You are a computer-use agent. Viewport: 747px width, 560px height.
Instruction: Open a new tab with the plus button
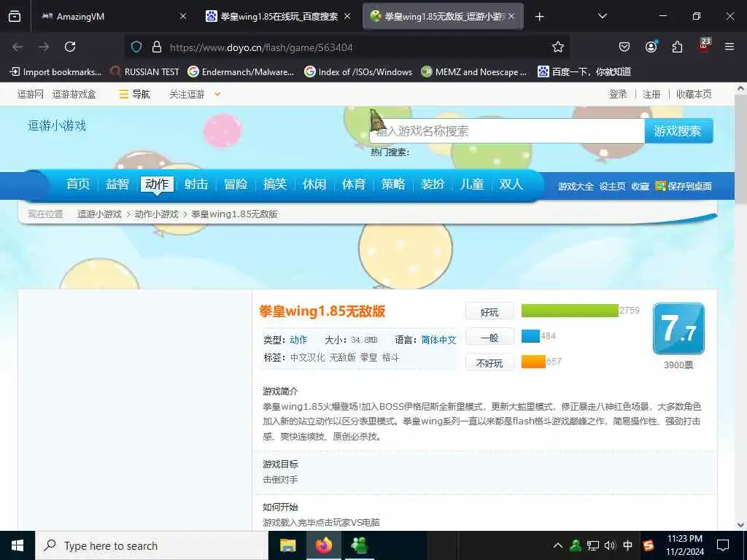[539, 17]
